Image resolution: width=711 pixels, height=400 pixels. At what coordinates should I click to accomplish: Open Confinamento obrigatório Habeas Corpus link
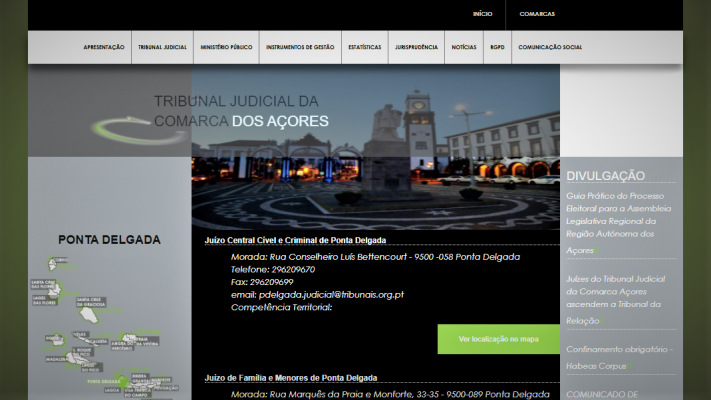point(618,357)
